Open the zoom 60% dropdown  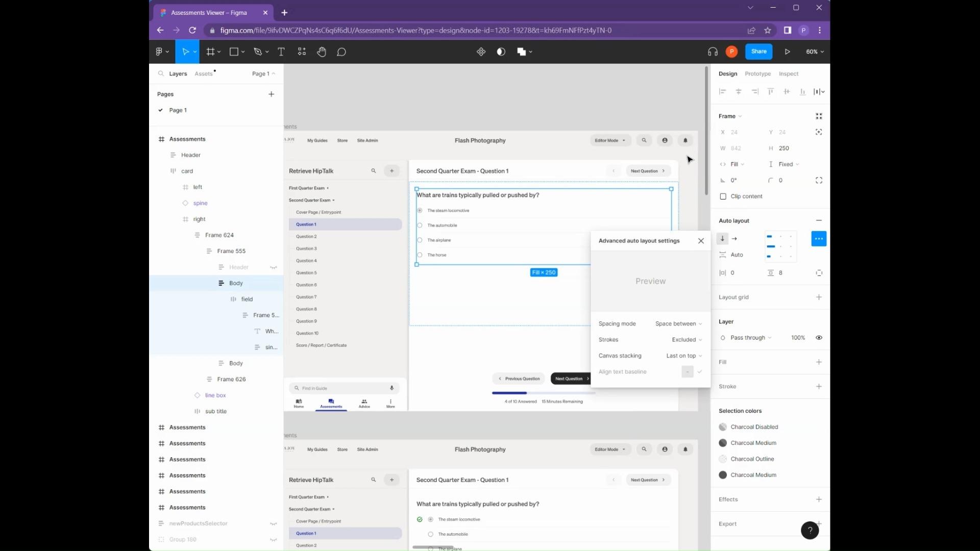(815, 52)
